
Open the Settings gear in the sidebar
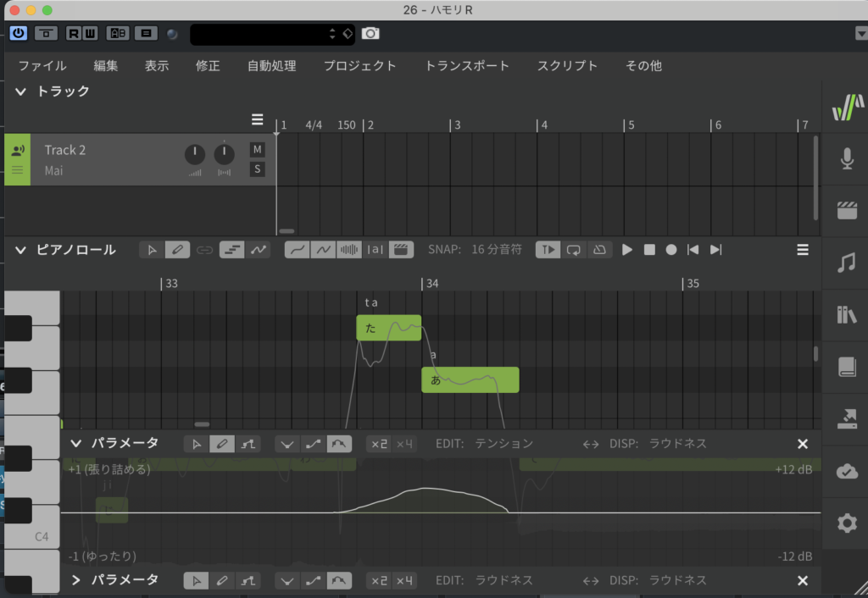coord(846,523)
